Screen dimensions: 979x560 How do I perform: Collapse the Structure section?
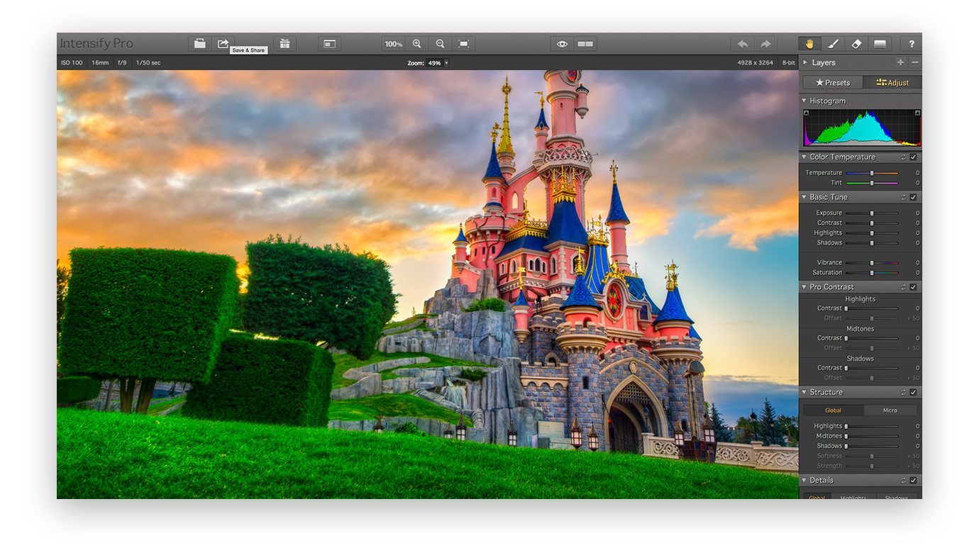tap(804, 392)
